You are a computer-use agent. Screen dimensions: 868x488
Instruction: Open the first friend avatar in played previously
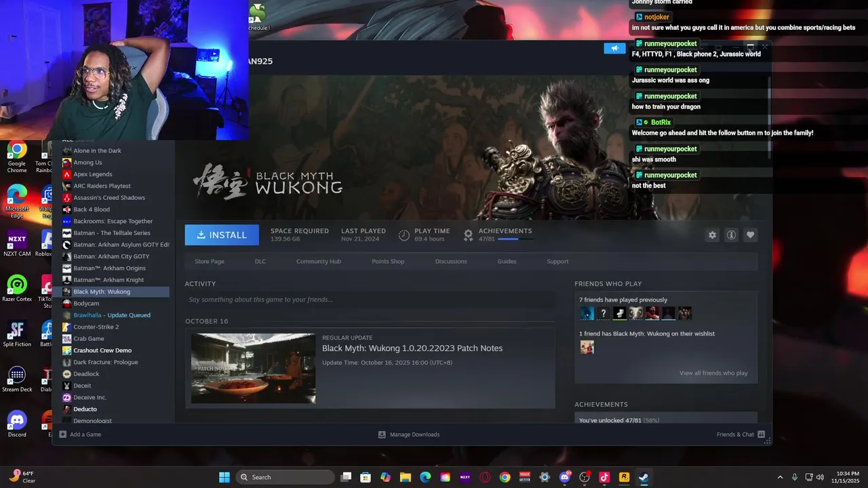click(x=587, y=313)
